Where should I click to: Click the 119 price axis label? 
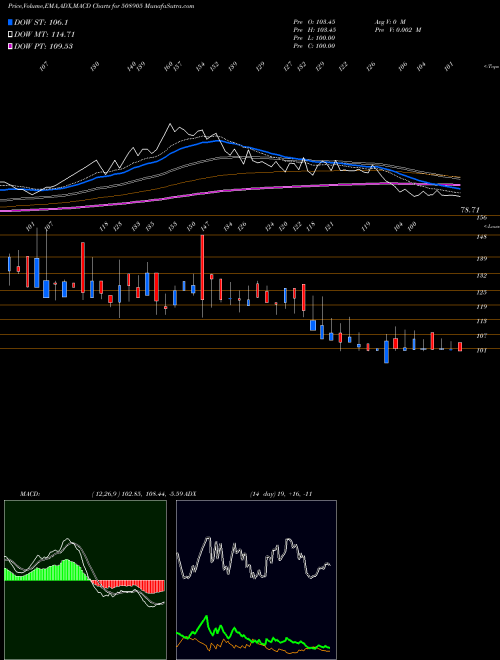(x=482, y=307)
